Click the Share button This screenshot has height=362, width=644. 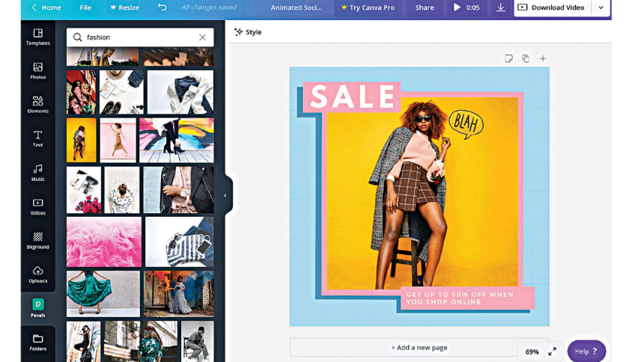tap(425, 7)
